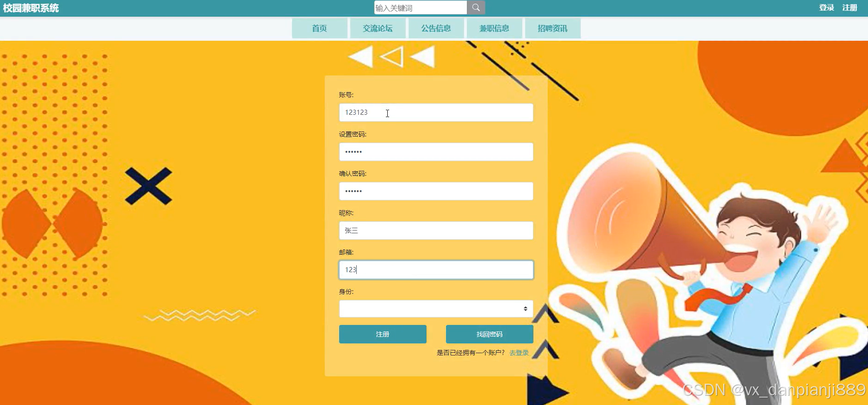Screen dimensions: 868x405
Task: Click the 找回密码 button
Action: click(490, 334)
